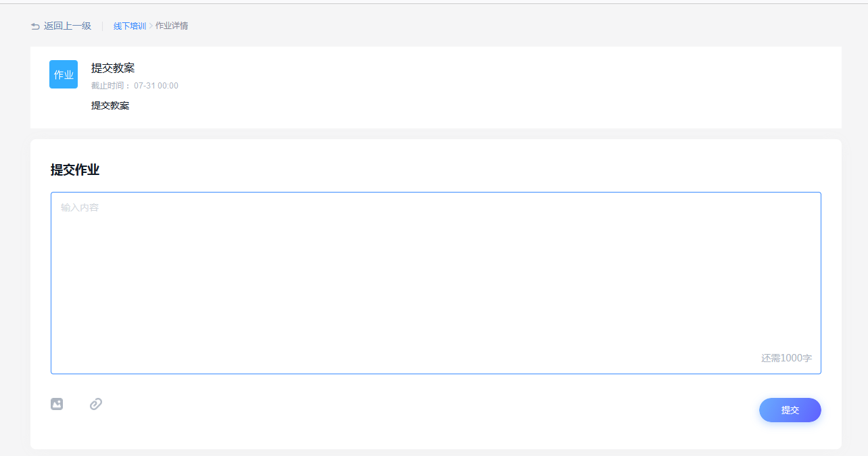Submit the homework with 提交 button

(790, 410)
